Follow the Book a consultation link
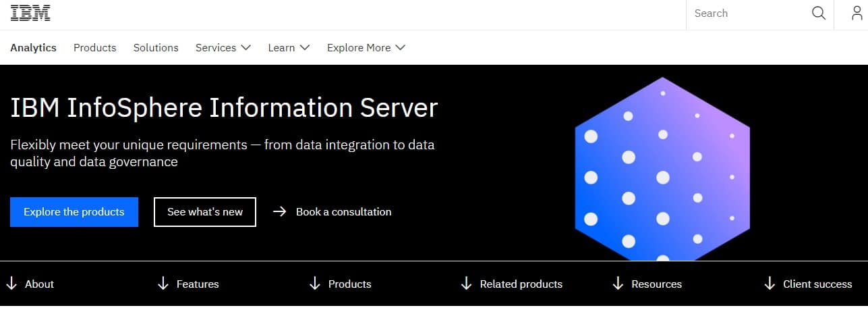Image resolution: width=868 pixels, height=310 pixels. click(344, 212)
